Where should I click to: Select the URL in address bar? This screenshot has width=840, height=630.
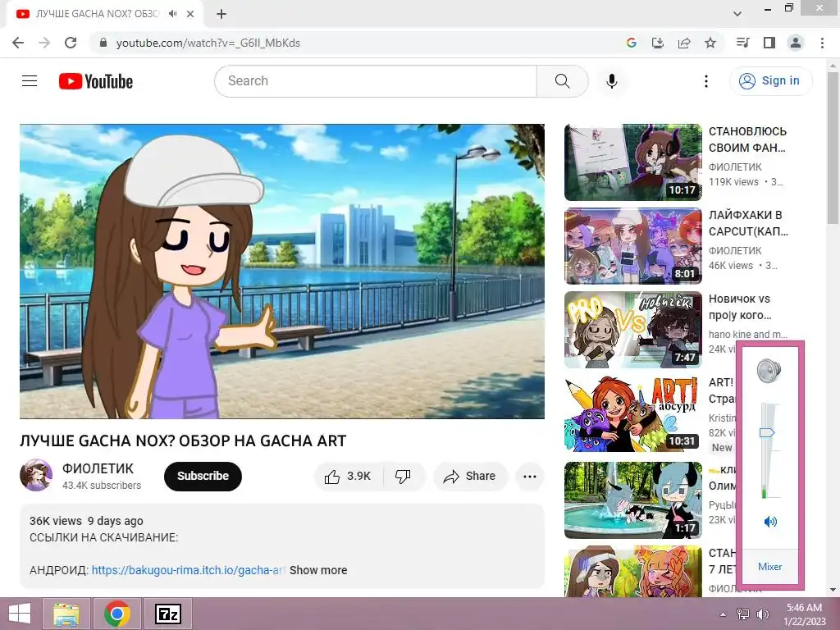pos(208,43)
